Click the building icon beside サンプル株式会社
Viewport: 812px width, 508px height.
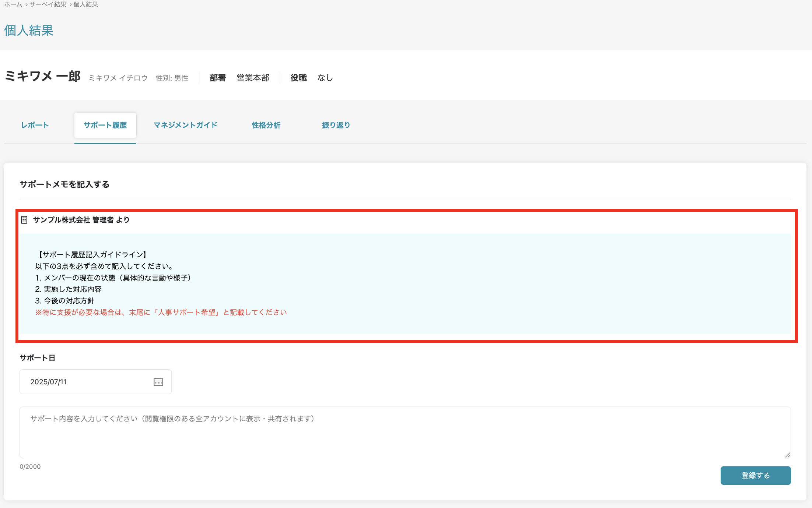point(24,220)
